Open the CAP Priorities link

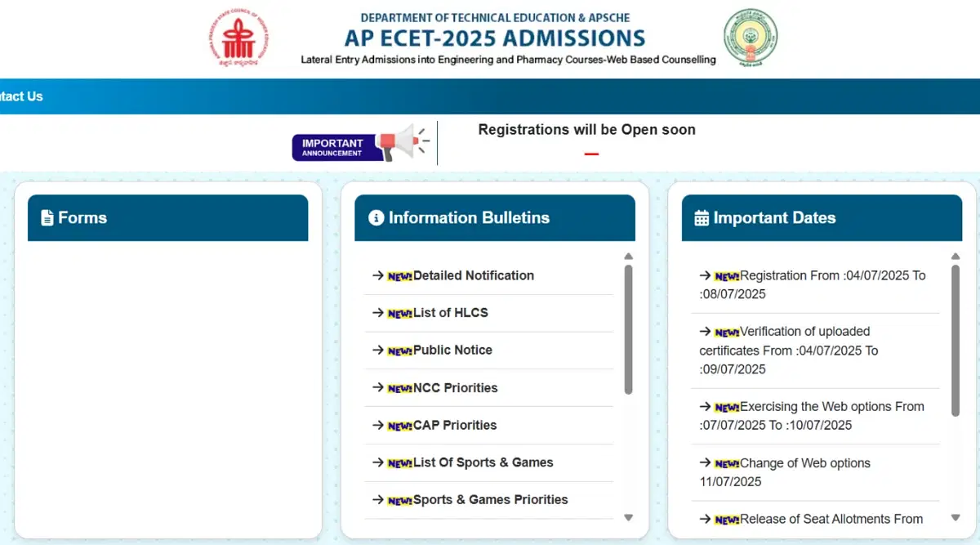coord(455,425)
